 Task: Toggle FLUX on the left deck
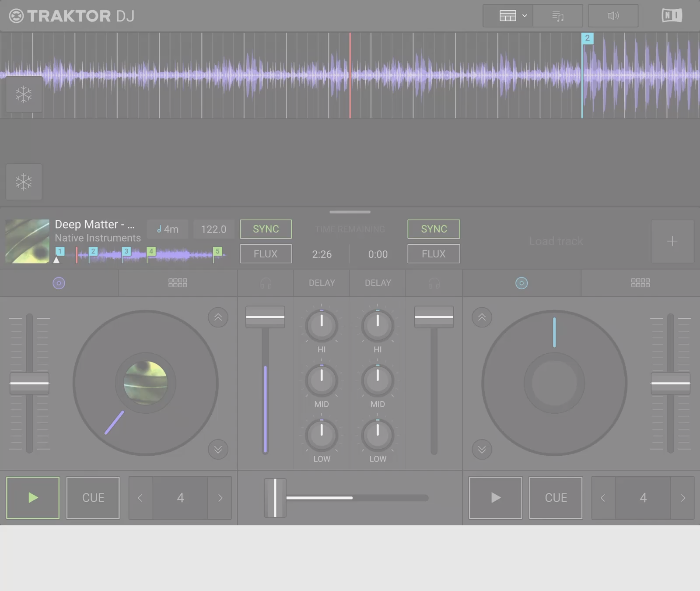[x=266, y=254]
